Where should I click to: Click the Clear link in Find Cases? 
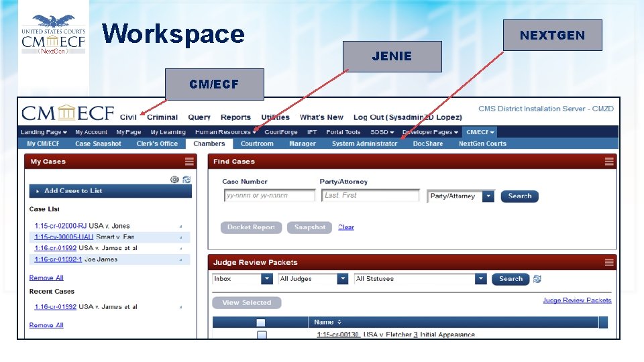point(346,227)
